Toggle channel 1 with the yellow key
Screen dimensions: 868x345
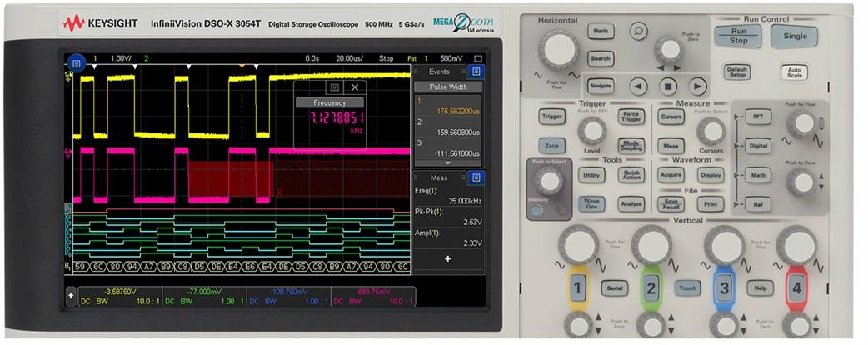(x=578, y=288)
